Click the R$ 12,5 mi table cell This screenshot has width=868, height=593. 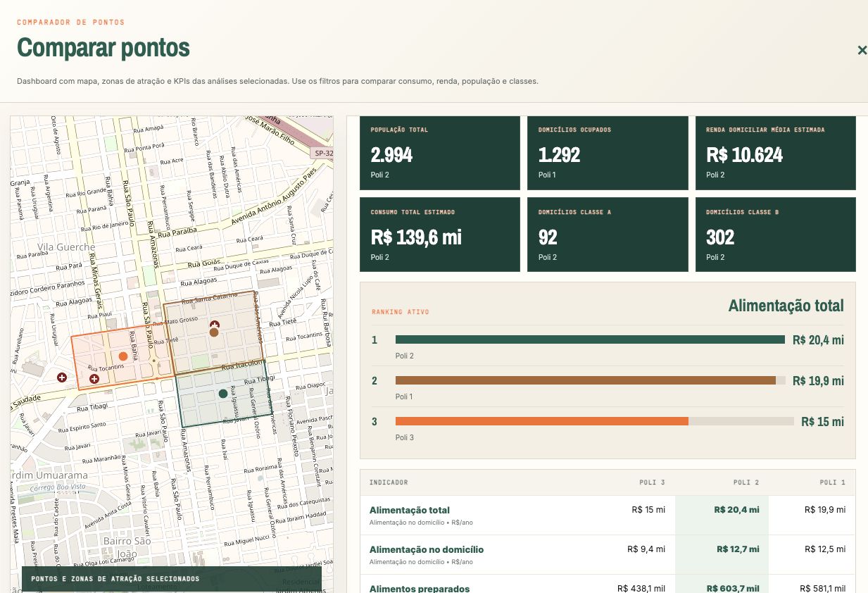(825, 549)
